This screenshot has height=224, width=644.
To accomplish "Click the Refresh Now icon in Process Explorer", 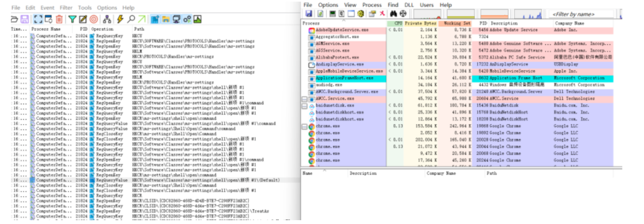I will coord(320,14).
